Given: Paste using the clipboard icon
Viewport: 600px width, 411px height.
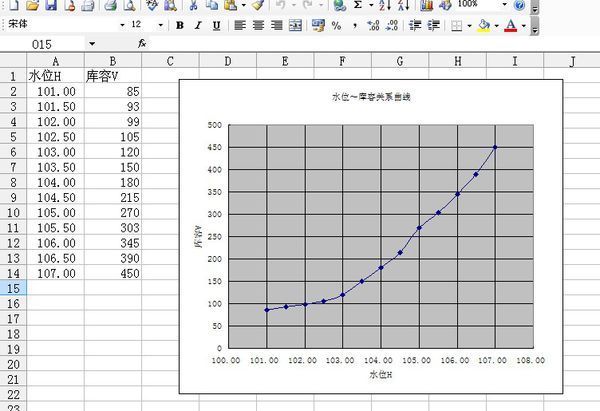Looking at the screenshot, I should (230, 5).
